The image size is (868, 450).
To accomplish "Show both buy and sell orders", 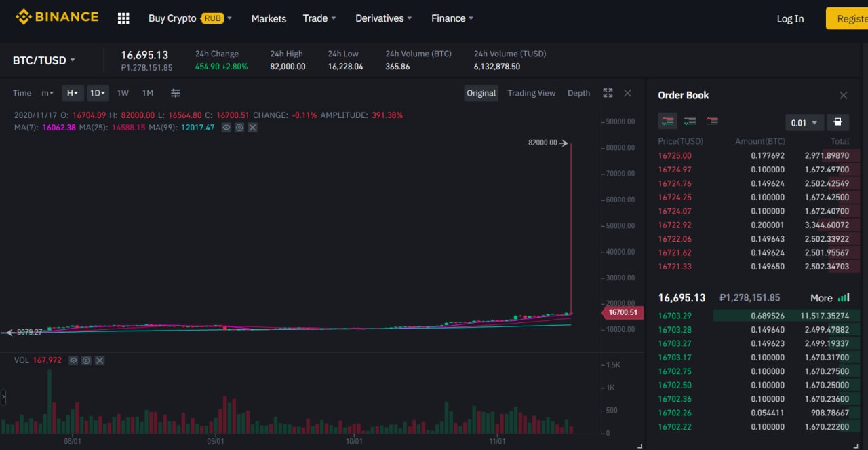I will pos(668,121).
